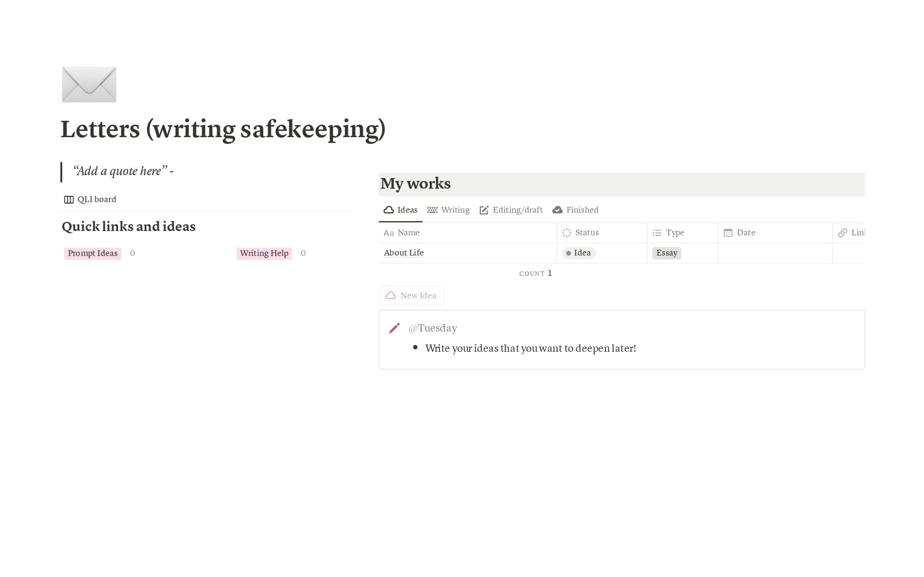Click the Aa icon in Name column
This screenshot has width=924, height=577.
tap(389, 232)
